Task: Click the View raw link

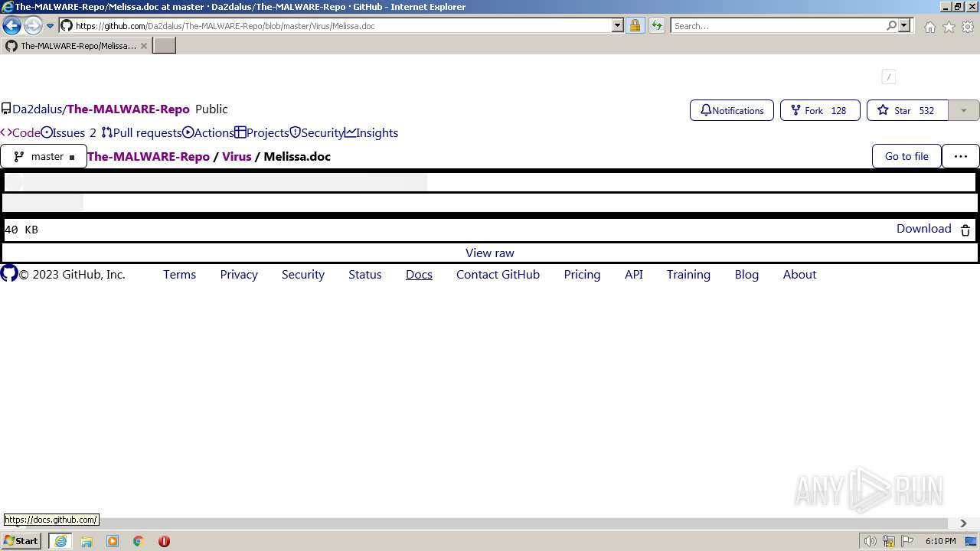Action: (x=490, y=253)
